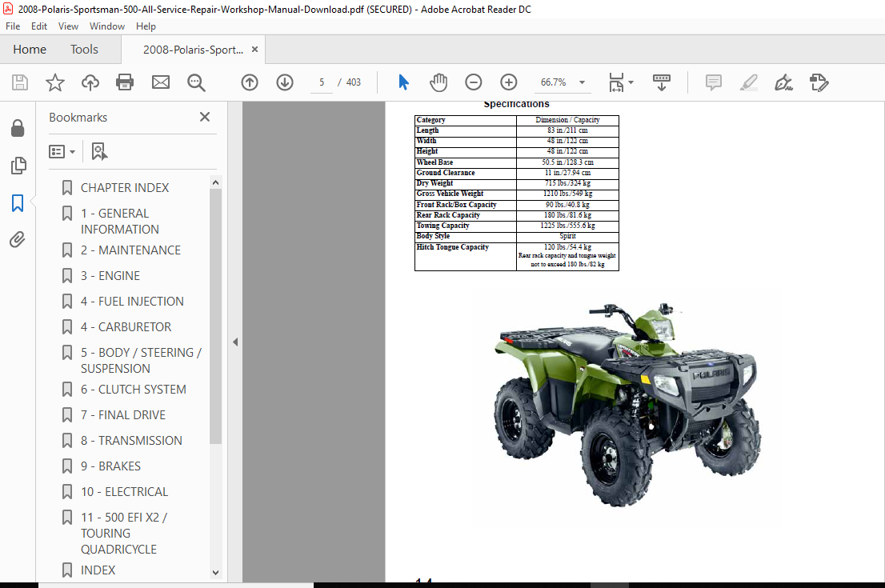Go to 2 - MAINTENANCE bookmark

pos(130,250)
